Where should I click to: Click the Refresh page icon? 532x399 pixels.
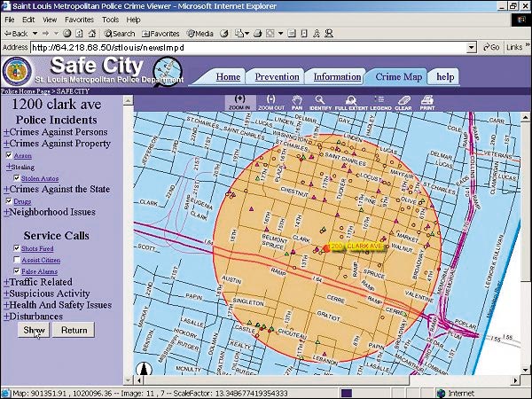tap(80, 34)
